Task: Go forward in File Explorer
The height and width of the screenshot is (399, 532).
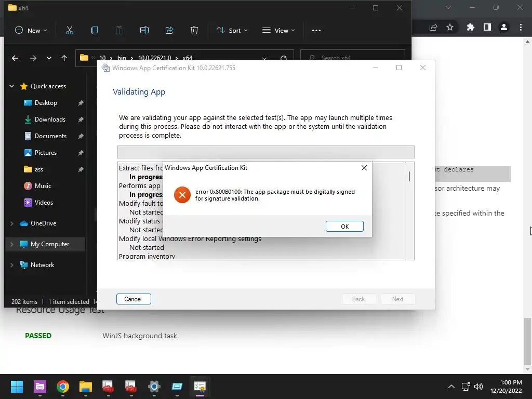Action: [33, 58]
